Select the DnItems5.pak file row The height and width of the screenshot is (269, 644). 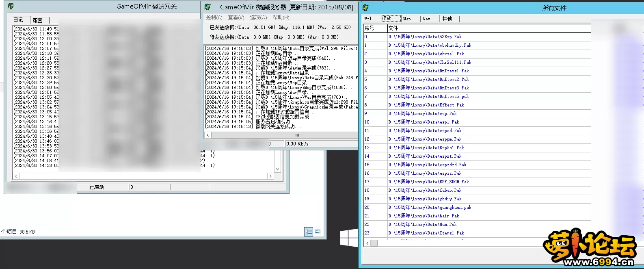point(477,96)
